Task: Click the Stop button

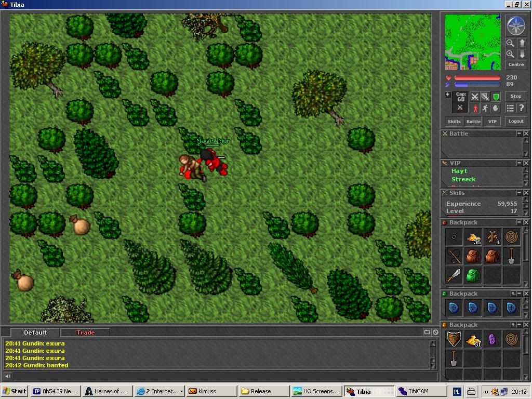Action: point(516,96)
